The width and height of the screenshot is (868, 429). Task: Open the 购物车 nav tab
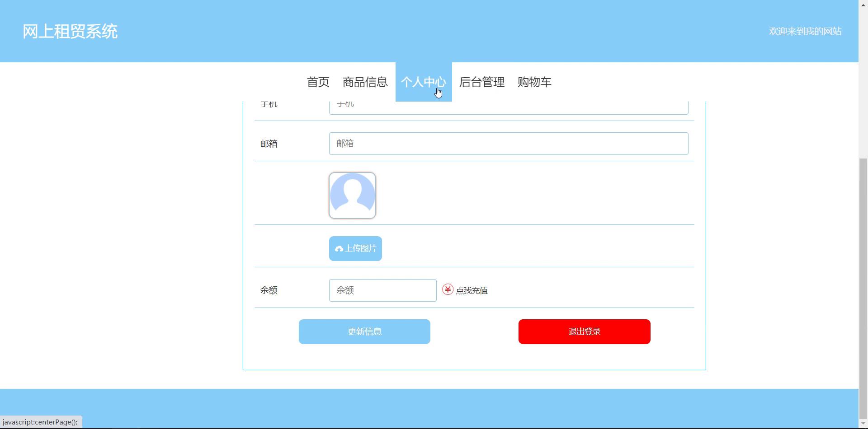click(534, 82)
